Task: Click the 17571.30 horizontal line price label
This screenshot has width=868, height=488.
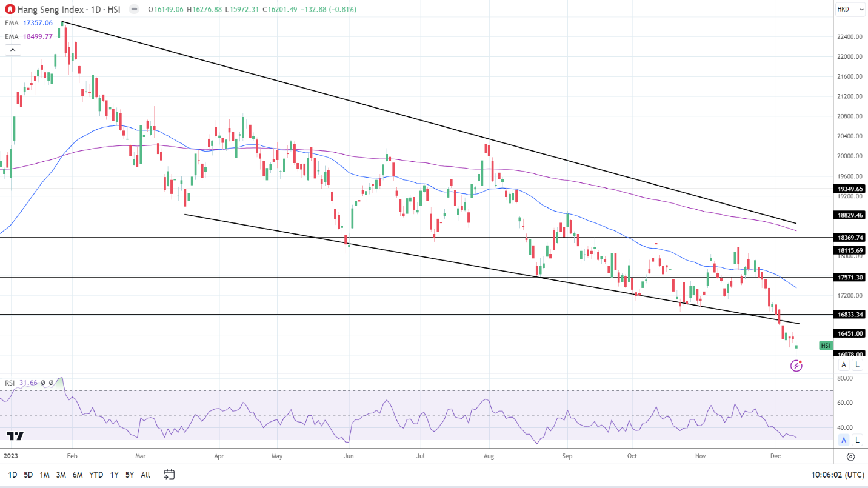Action: click(850, 277)
